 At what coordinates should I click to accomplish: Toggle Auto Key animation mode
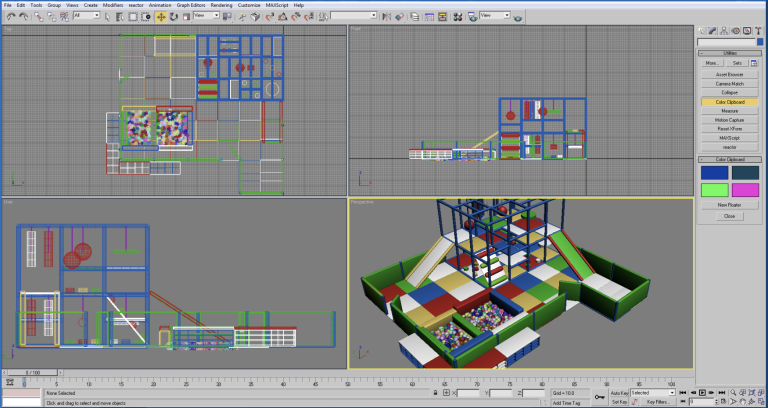point(619,393)
